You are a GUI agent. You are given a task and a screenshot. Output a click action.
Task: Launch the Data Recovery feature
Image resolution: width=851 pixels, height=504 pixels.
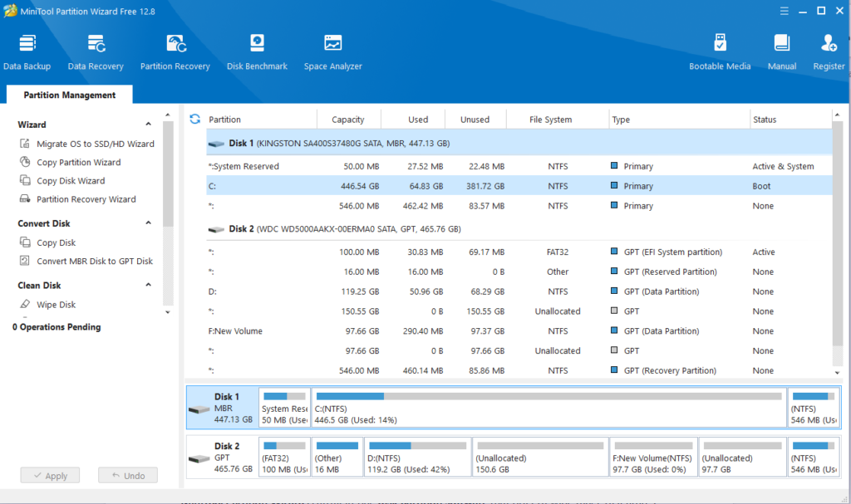tap(96, 52)
